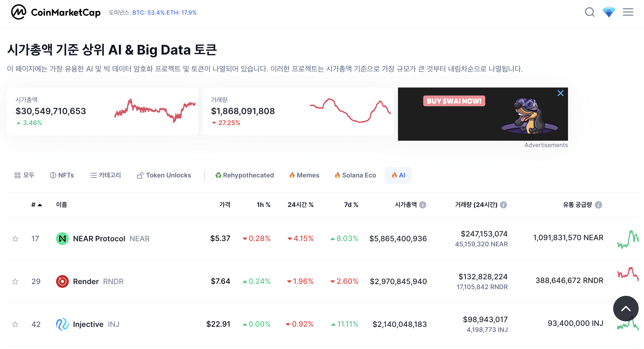The image size is (644, 349).
Task: Click info icon next to 유통 공급량
Action: point(598,205)
